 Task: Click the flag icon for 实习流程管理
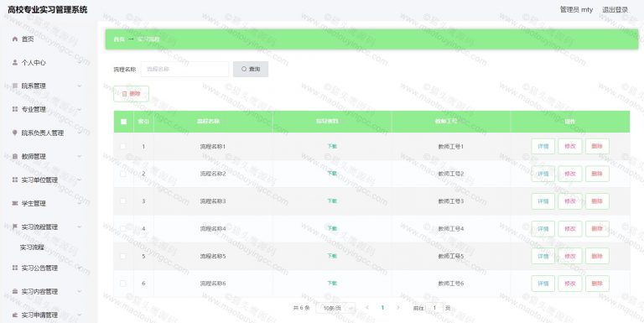coord(15,227)
